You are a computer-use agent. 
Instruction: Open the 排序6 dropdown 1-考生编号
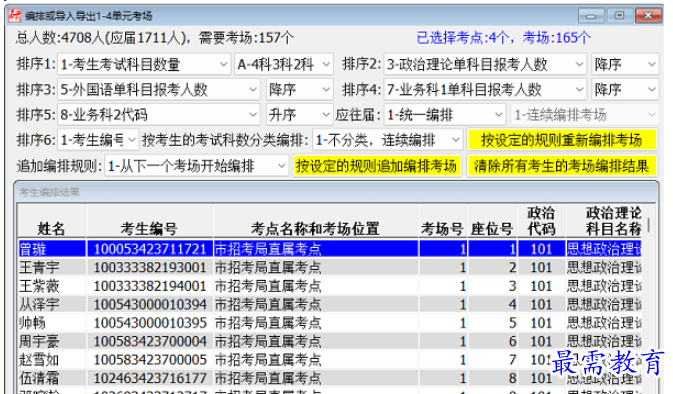[98, 140]
